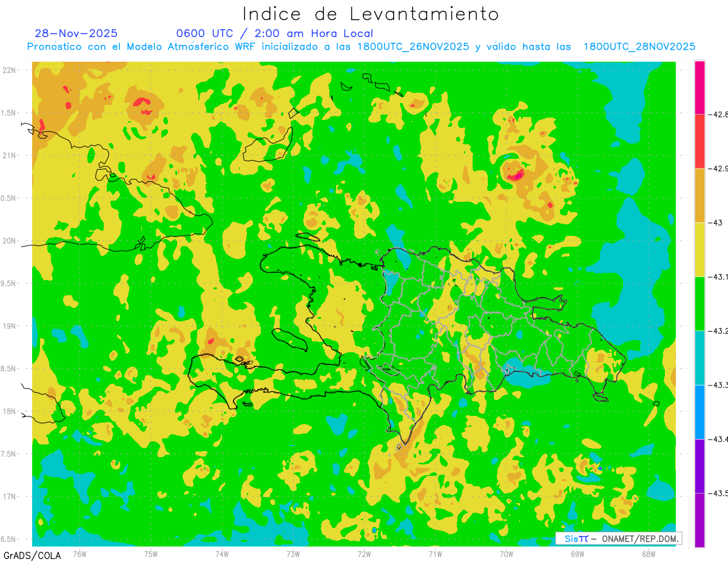
Task: Click the red colorbar segment between -42.8 and -42.9
Action: point(699,141)
